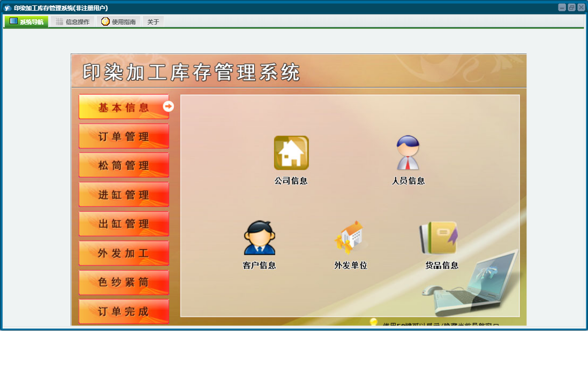The width and height of the screenshot is (588, 383).
Task: Click the grid icon on 信息操作 tab
Action: [x=59, y=22]
